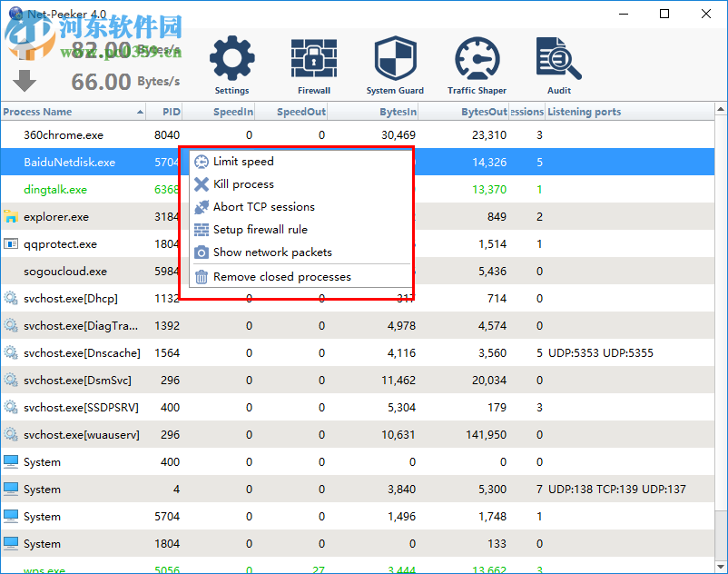
Task: Click the folder icon beside explorer.exe
Action: (x=10, y=216)
